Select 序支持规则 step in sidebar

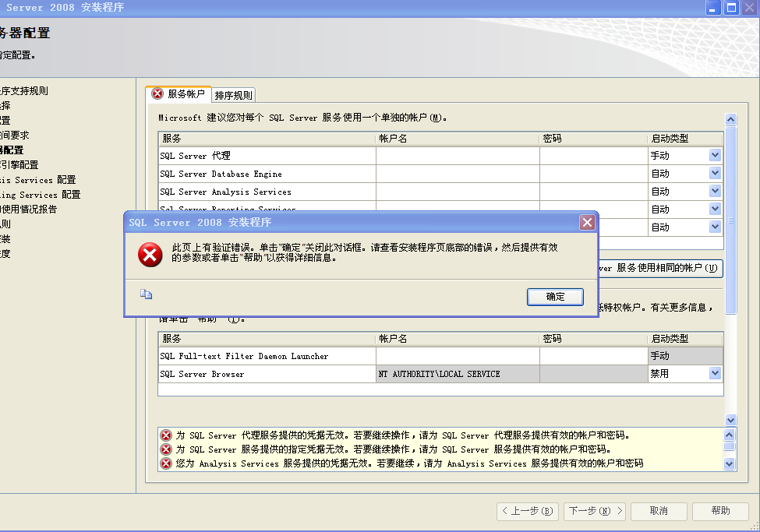tap(24, 90)
